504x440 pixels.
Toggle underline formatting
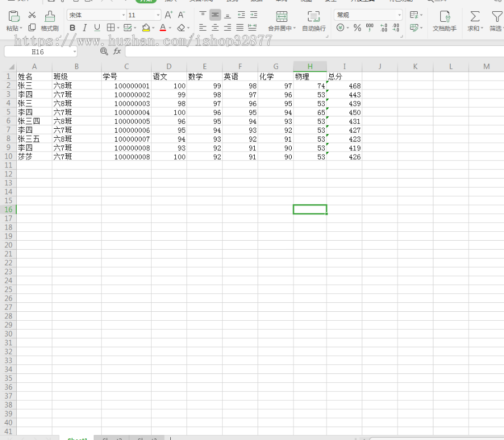point(97,28)
